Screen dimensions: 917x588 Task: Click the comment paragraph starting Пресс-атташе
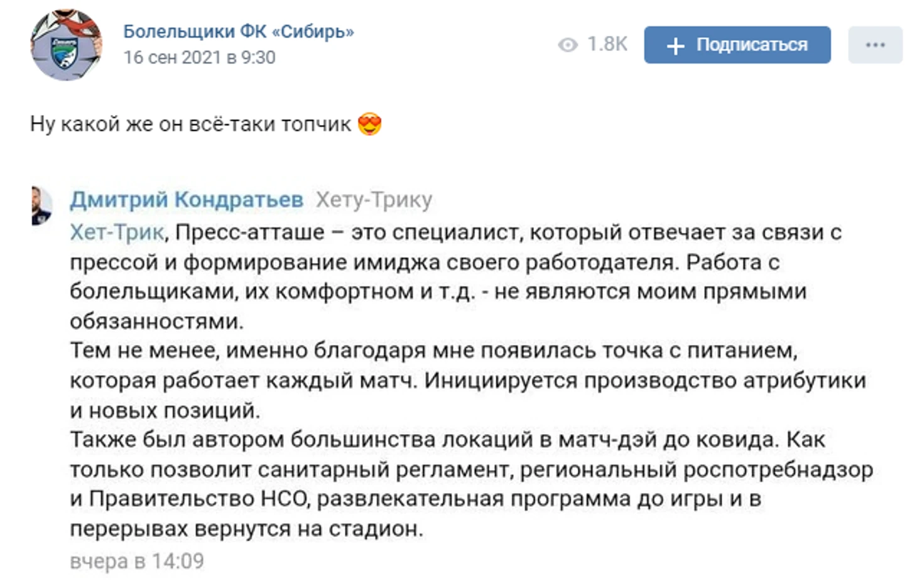point(455,276)
